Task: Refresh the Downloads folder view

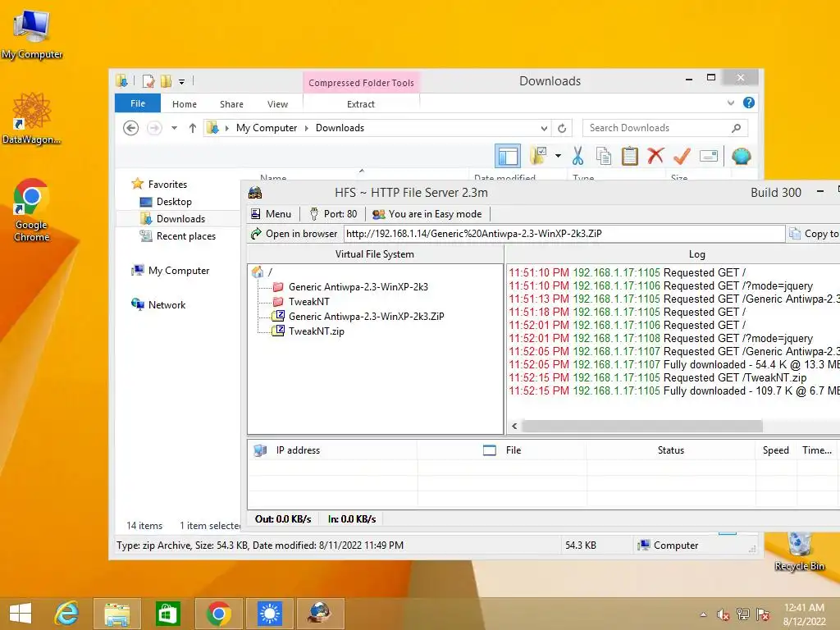Action: coord(562,128)
